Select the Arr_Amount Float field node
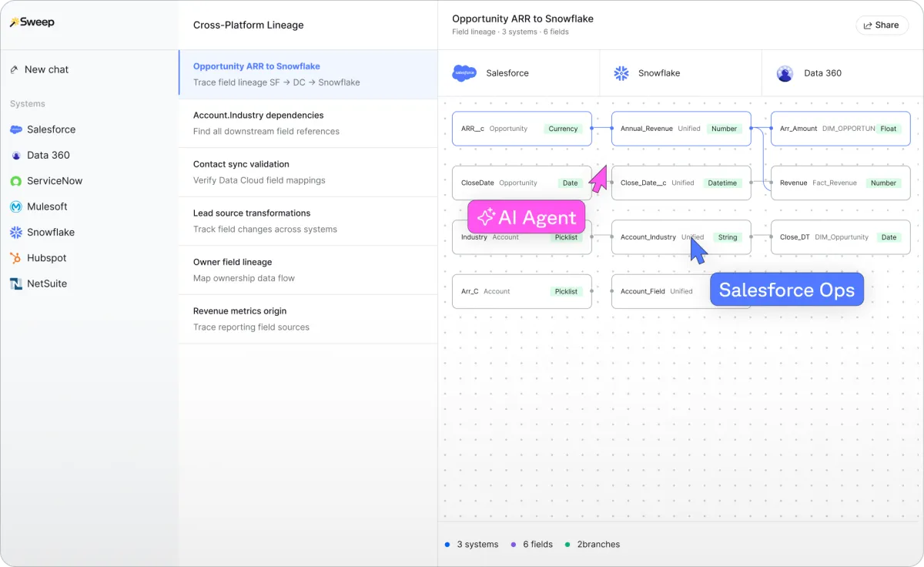 click(840, 129)
